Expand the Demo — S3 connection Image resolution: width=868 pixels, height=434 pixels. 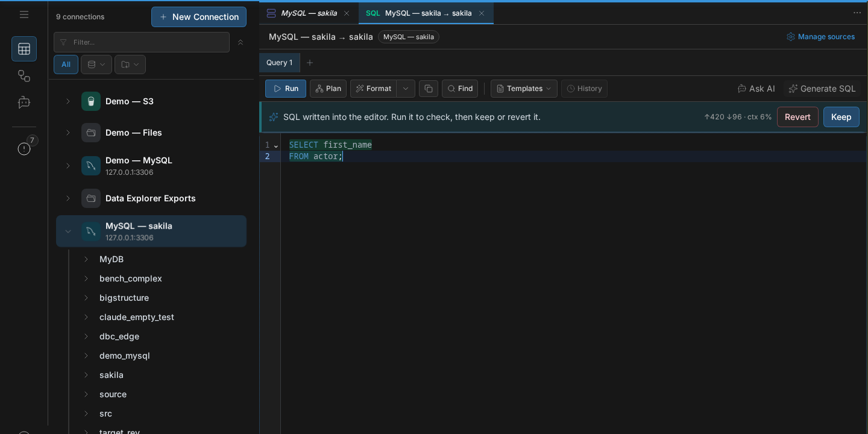tap(68, 101)
